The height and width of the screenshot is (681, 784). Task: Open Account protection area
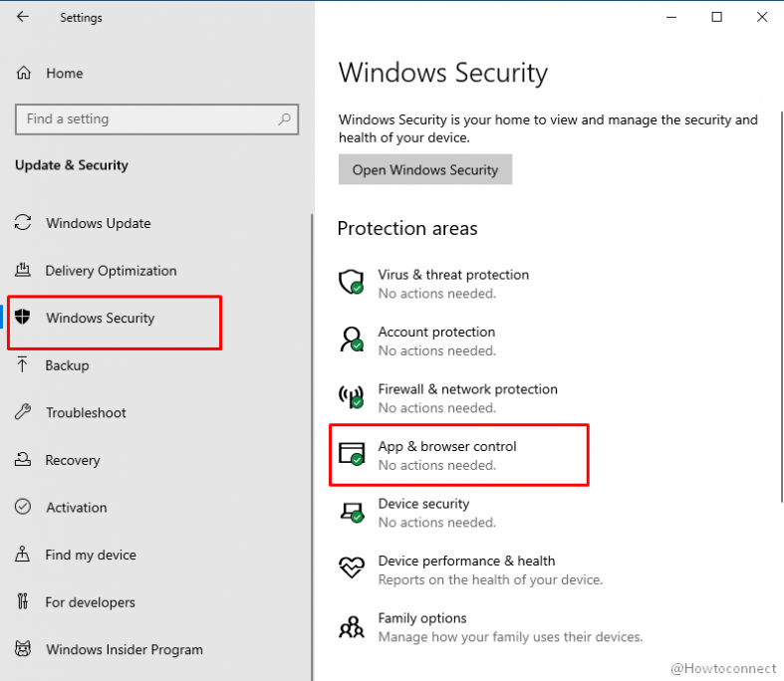(x=418, y=340)
